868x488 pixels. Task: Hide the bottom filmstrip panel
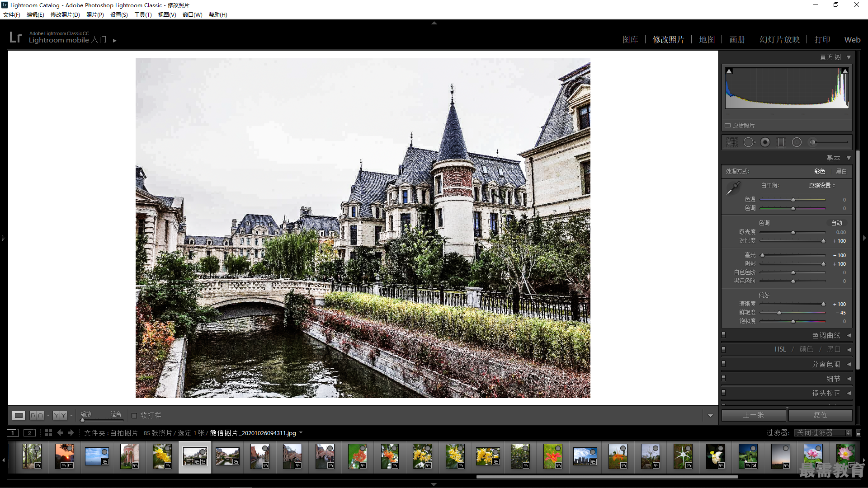(x=434, y=484)
